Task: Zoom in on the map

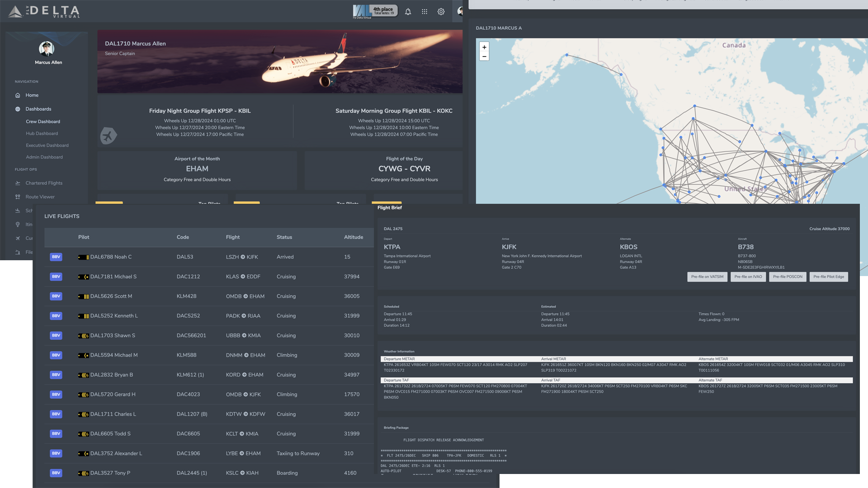Action: click(x=484, y=47)
